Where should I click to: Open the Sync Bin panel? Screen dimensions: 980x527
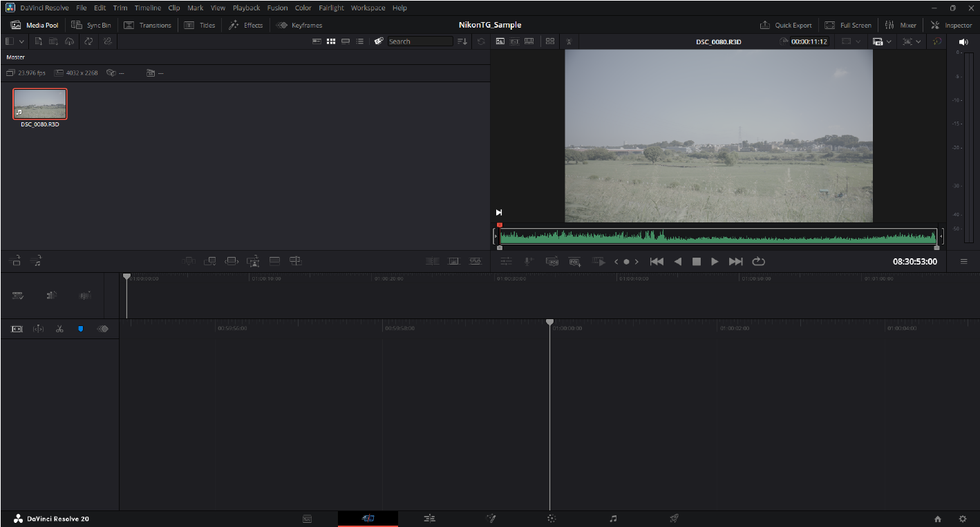(91, 25)
